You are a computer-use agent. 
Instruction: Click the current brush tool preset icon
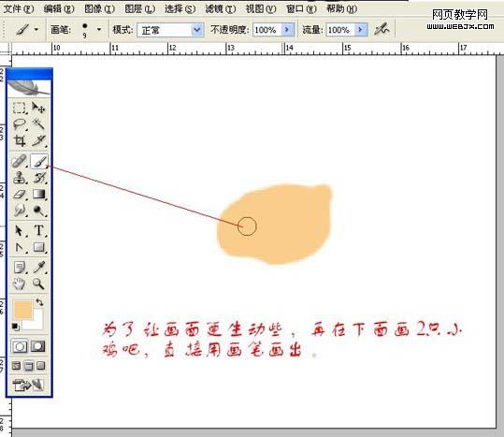(22, 30)
